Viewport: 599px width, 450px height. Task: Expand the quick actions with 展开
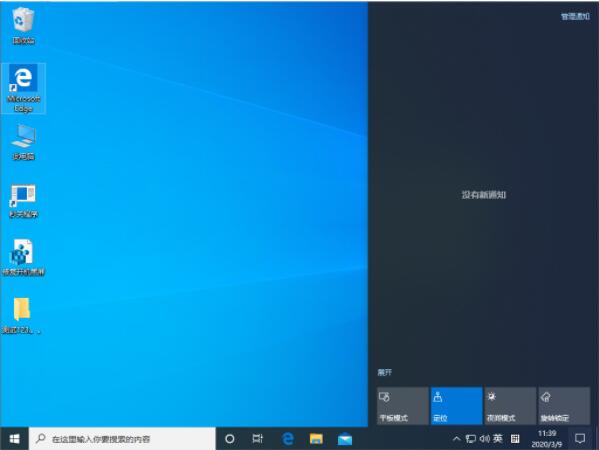point(385,372)
